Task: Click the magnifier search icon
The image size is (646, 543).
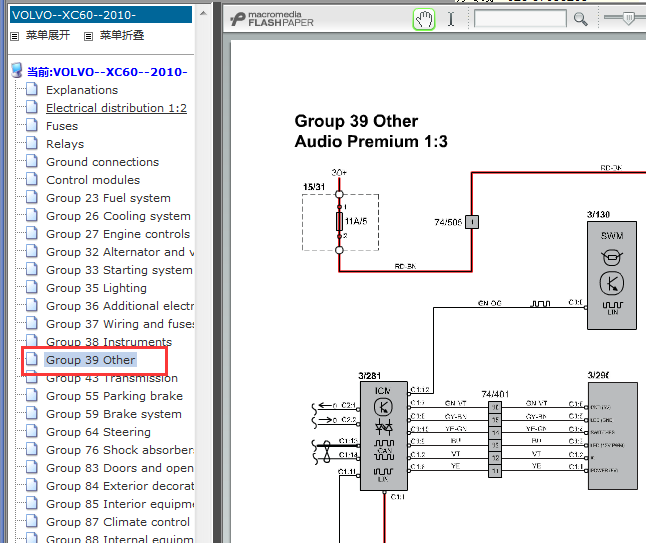Action: 580,19
